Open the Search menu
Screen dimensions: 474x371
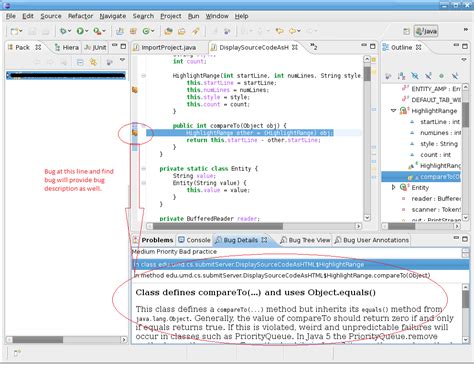[x=143, y=16]
